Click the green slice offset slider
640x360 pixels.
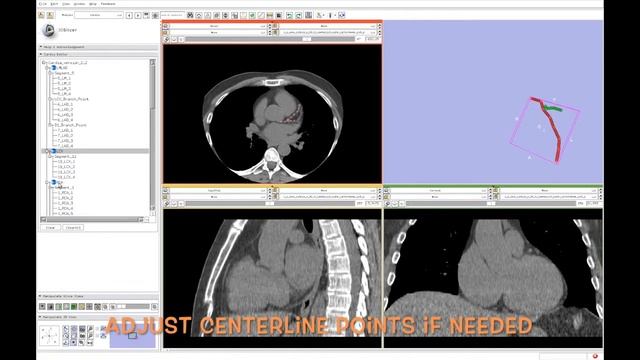(x=491, y=203)
